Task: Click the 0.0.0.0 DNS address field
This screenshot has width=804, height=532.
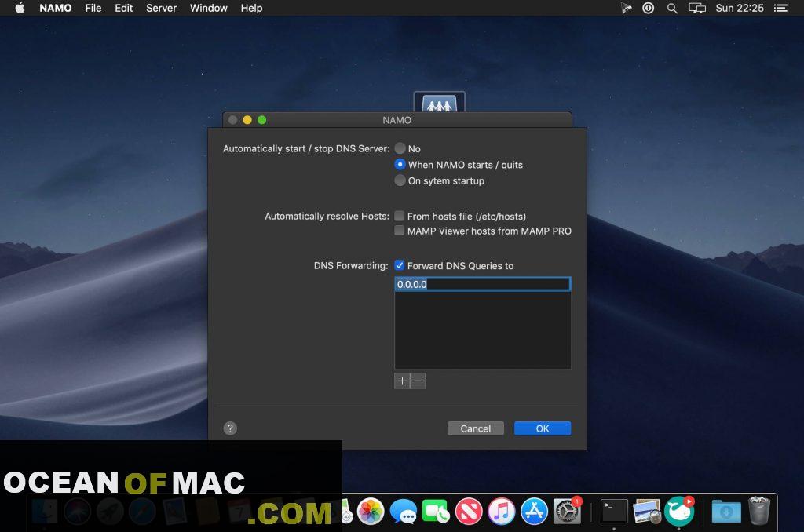Action: [x=483, y=284]
